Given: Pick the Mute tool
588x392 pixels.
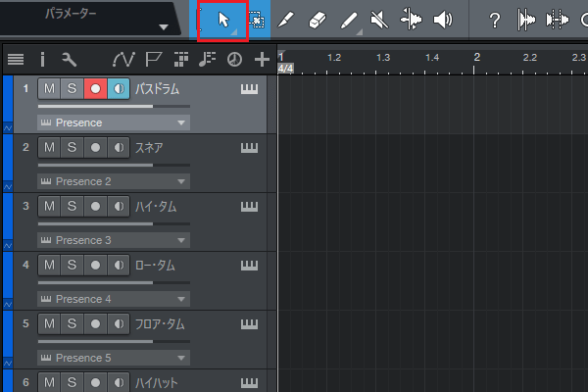Looking at the screenshot, I should point(380,20).
